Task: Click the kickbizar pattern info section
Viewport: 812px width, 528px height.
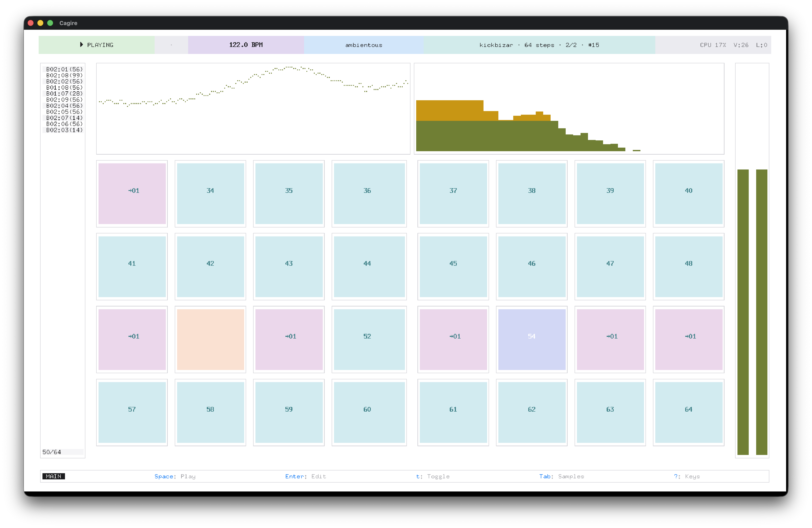Action: pyautogui.click(x=539, y=45)
